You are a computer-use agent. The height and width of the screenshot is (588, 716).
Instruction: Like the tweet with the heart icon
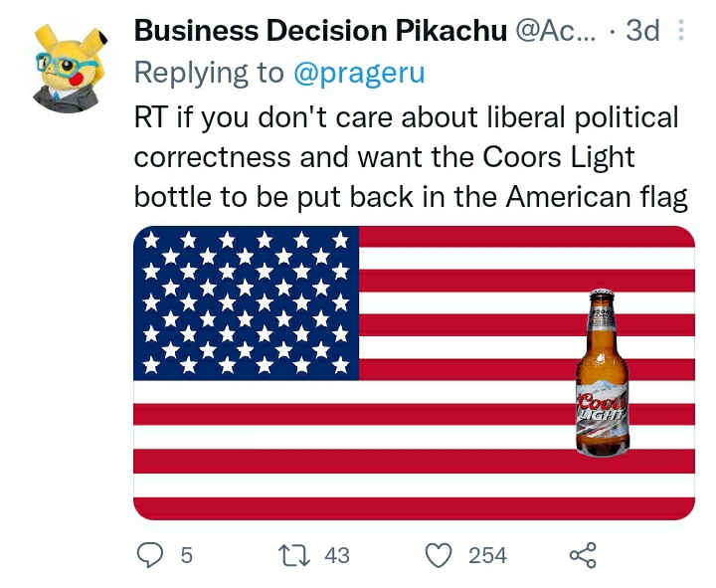tap(440, 554)
